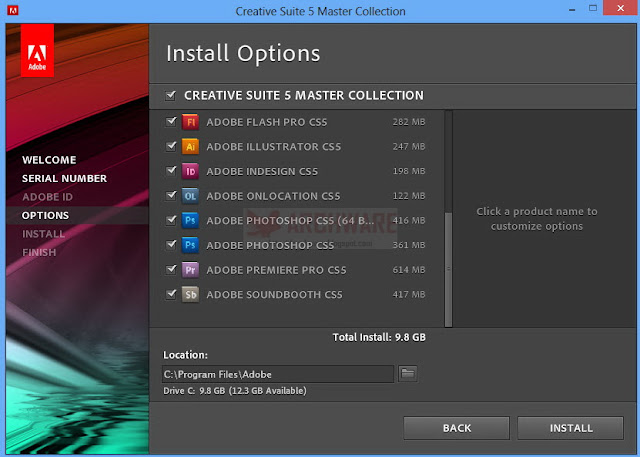The image size is (640, 457).
Task: Click the INSTALL button
Action: (x=571, y=428)
